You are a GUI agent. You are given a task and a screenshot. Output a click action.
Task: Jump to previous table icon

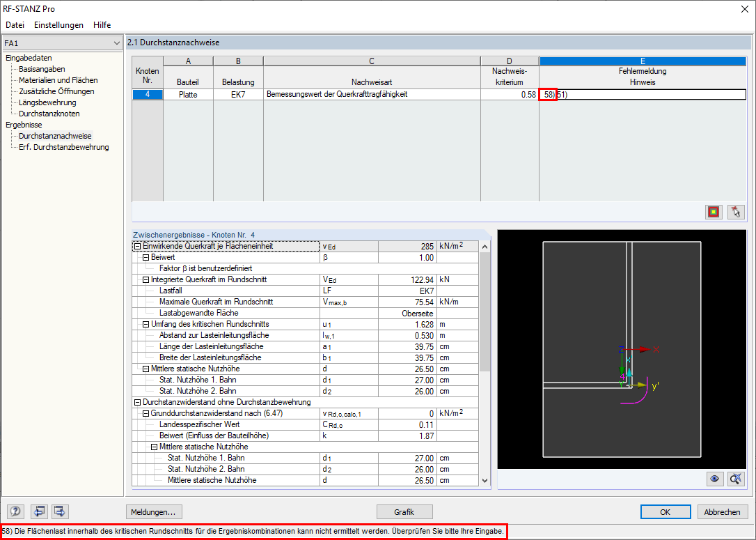click(39, 511)
